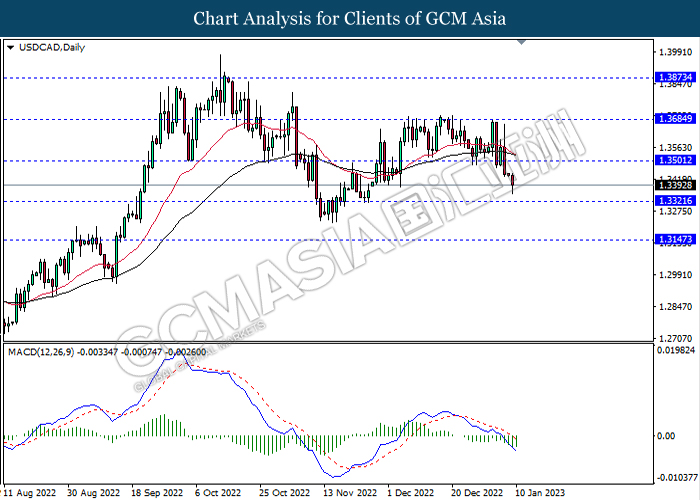The image size is (700, 500).
Task: Click the 30 Aug 2022 date label
Action: pyautogui.click(x=93, y=493)
